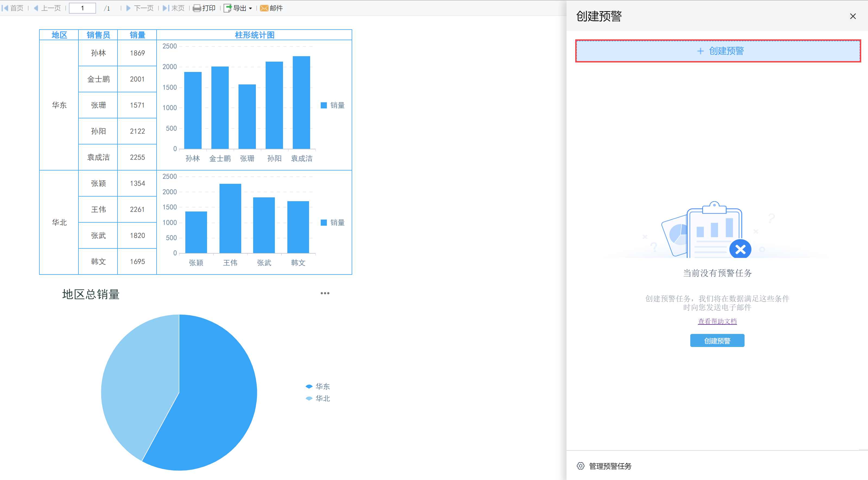Open the three-dot menu on the regional sales chart
The height and width of the screenshot is (480, 868).
[x=325, y=293]
